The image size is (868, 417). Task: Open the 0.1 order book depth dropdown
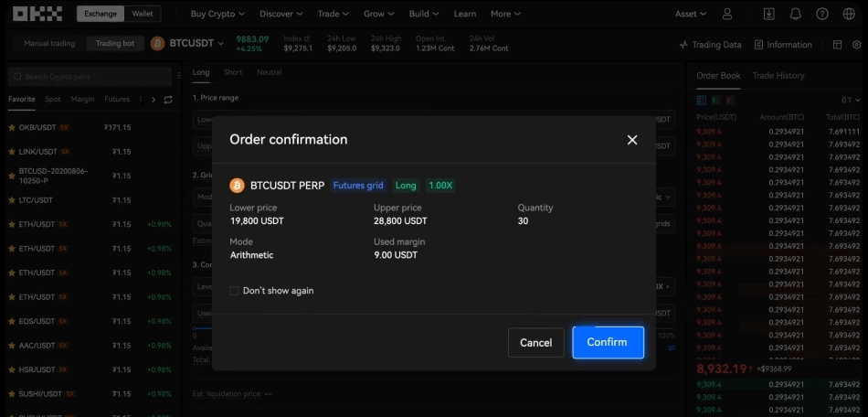click(851, 101)
